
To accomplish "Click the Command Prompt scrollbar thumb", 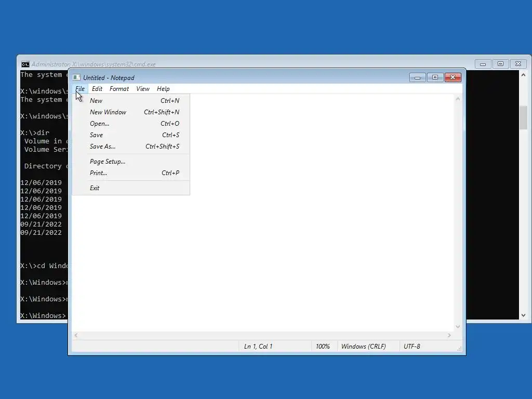I will (523, 117).
